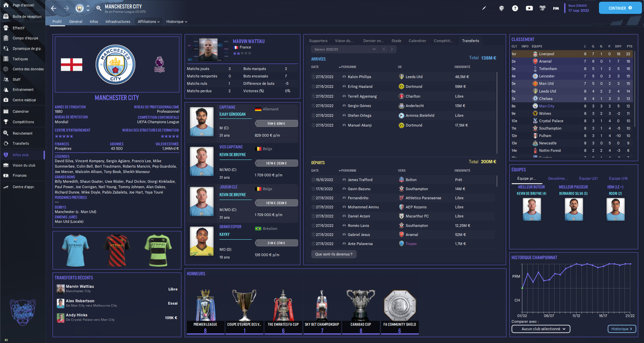Open Boîte de réception in sidebar

27,17
